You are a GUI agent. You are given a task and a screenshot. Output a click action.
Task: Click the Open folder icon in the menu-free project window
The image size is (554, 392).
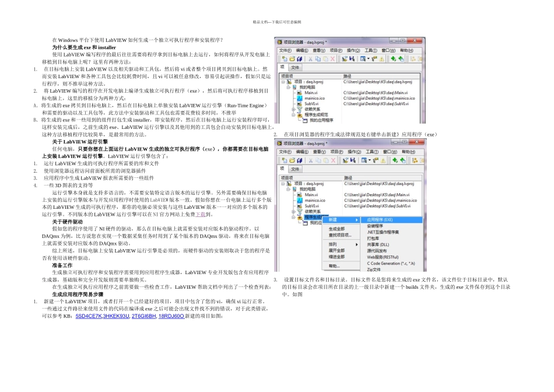coord(292,59)
